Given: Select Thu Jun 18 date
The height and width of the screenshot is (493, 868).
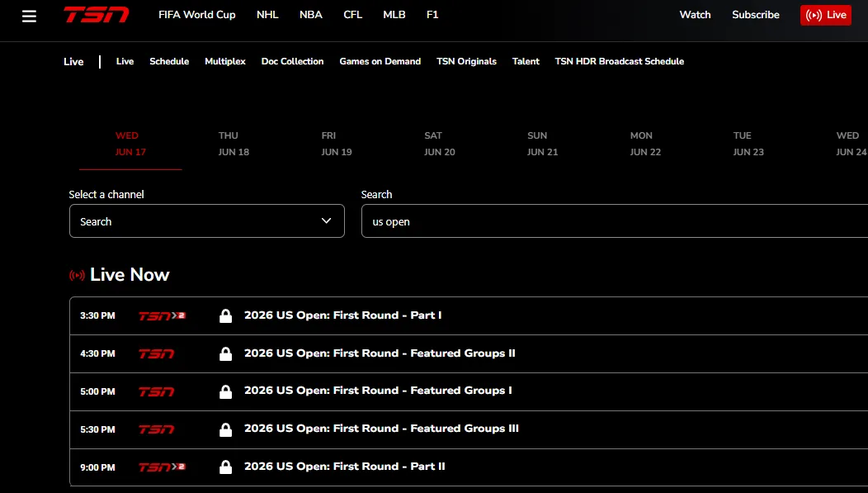Looking at the screenshot, I should coord(234,144).
